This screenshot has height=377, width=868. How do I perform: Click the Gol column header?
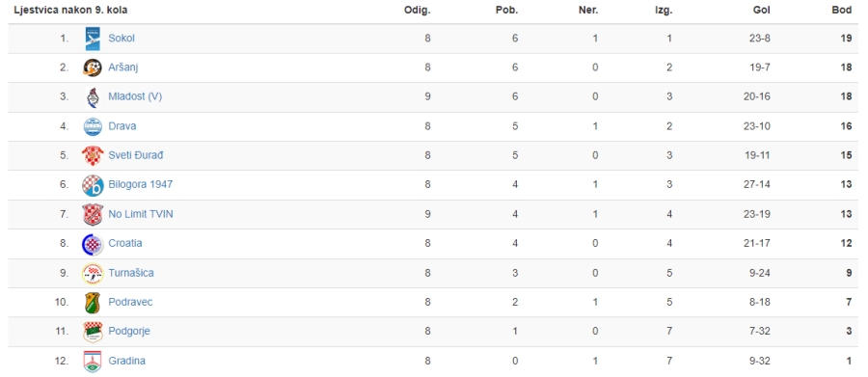click(762, 11)
